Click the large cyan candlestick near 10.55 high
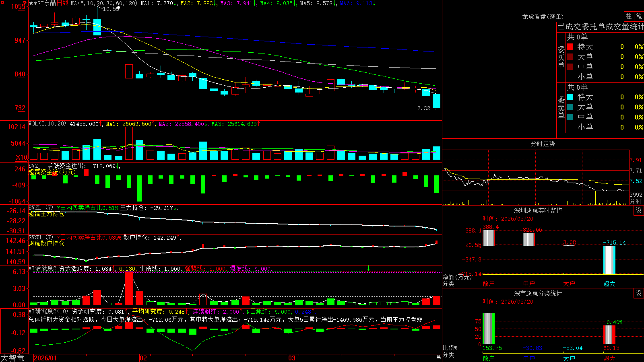Image resolution: width=644 pixels, height=362 pixels. point(97,27)
